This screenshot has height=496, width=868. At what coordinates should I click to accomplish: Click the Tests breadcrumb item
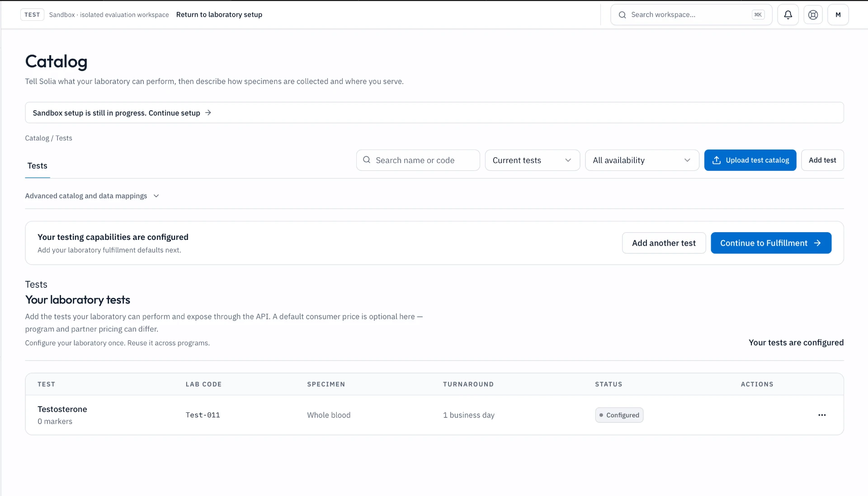(x=64, y=138)
